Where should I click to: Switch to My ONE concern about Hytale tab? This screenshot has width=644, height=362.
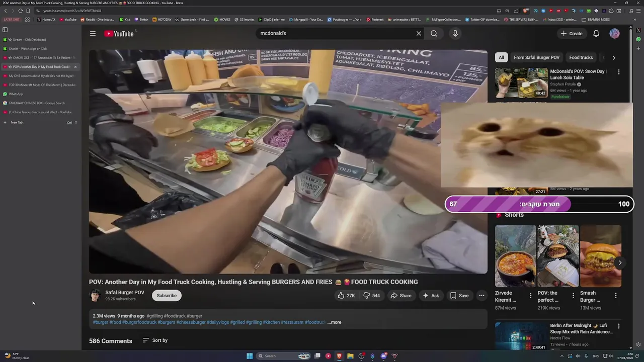point(40,76)
